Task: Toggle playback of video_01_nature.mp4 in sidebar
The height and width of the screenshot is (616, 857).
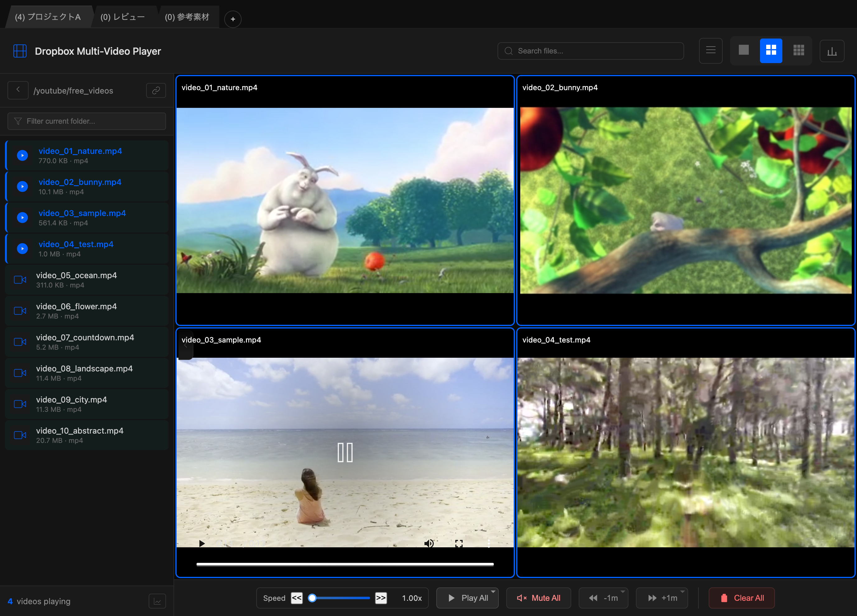Action: point(22,155)
